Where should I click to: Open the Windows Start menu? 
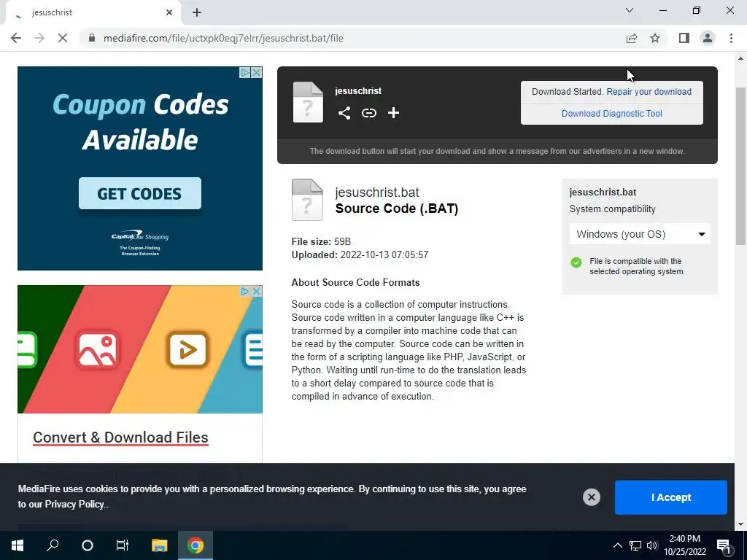point(18,545)
